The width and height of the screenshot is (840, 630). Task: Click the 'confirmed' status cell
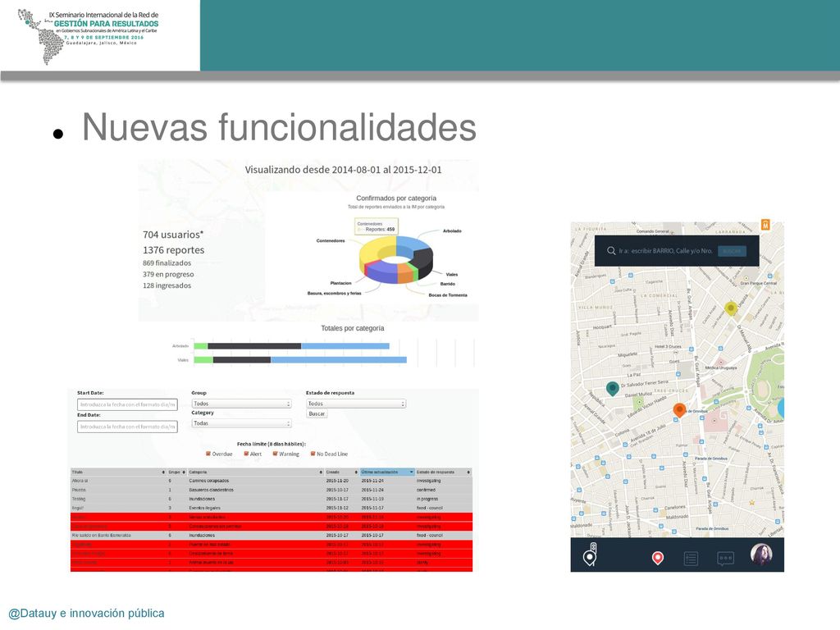click(x=427, y=490)
